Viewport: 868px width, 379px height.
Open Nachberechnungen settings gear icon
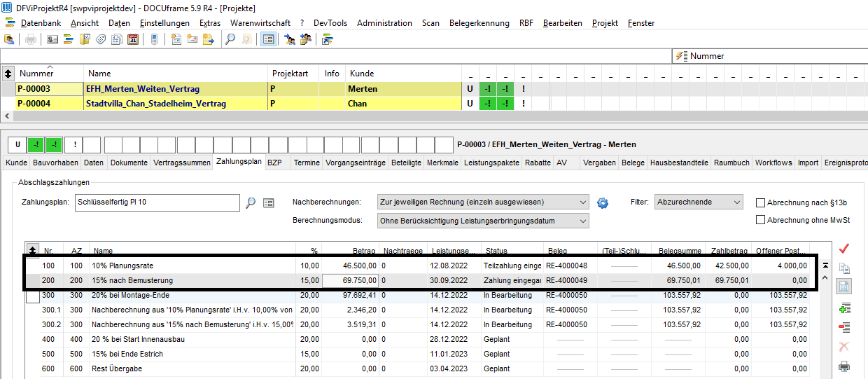pos(603,202)
